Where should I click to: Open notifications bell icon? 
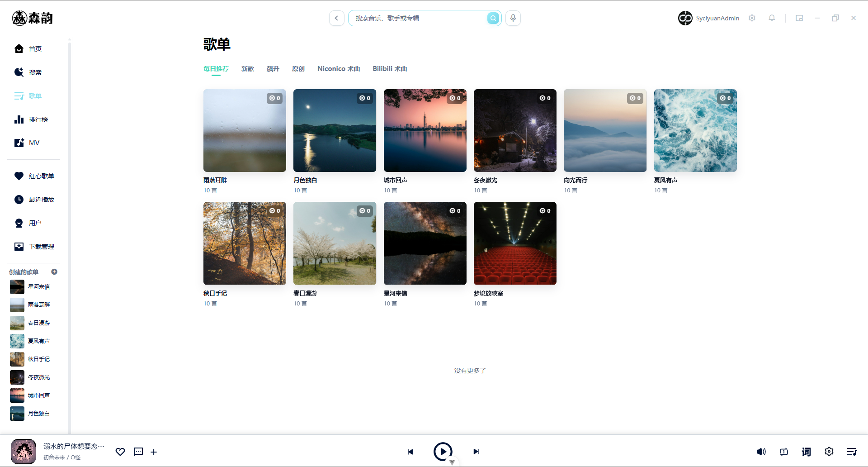coord(772,18)
